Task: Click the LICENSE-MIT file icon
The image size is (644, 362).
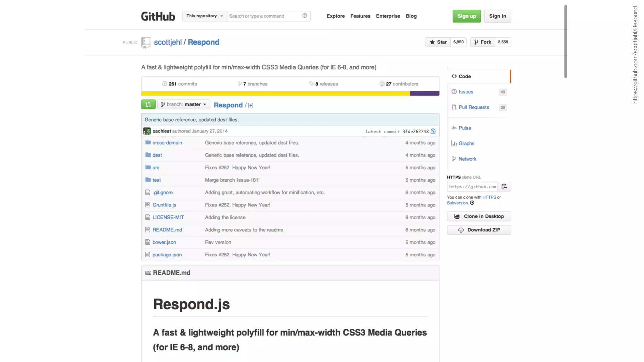Action: [147, 217]
